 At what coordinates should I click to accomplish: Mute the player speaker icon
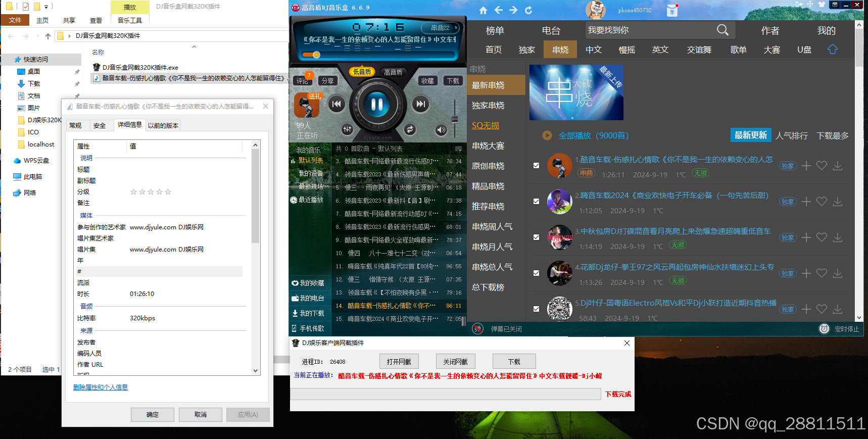[441, 130]
